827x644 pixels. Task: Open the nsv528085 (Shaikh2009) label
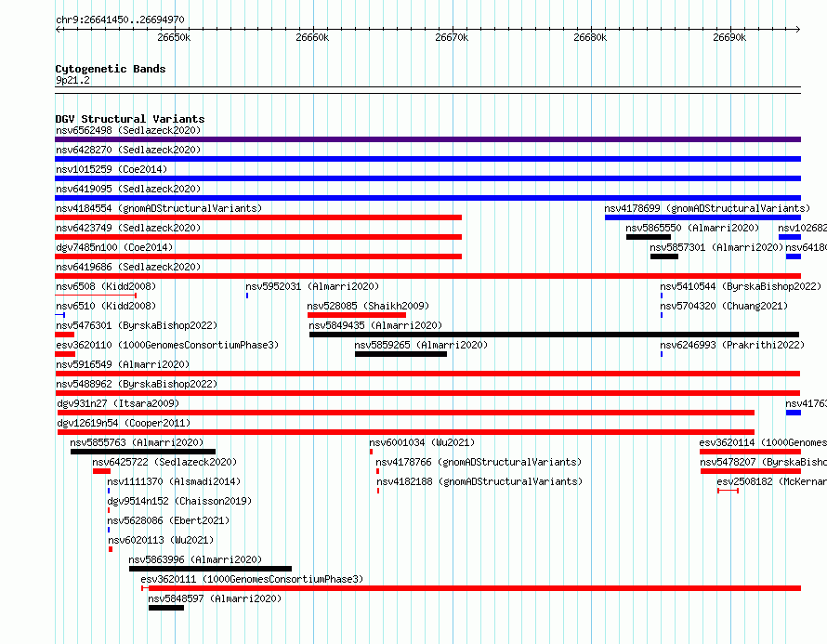coord(368,306)
